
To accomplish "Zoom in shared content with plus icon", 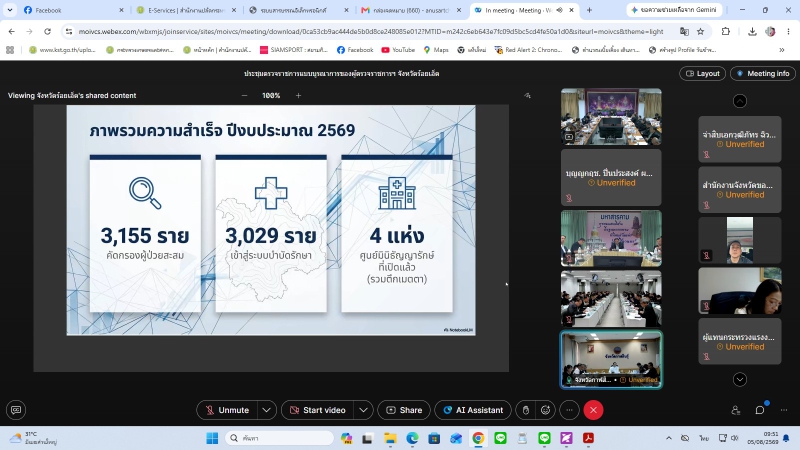I will [x=298, y=95].
